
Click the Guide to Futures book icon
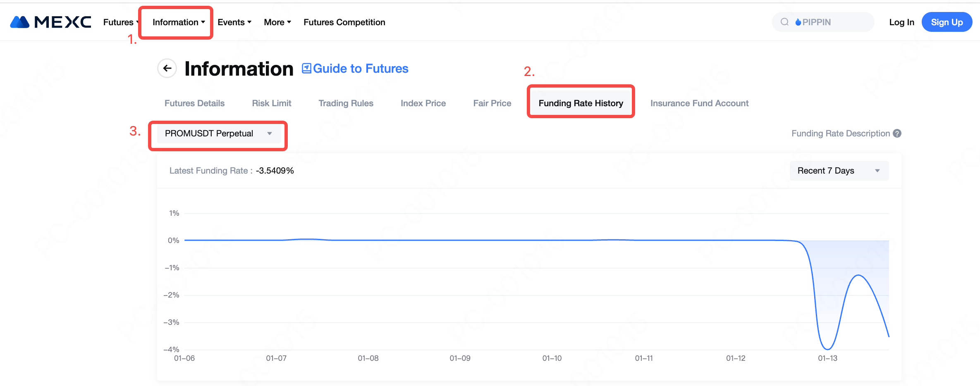click(306, 68)
